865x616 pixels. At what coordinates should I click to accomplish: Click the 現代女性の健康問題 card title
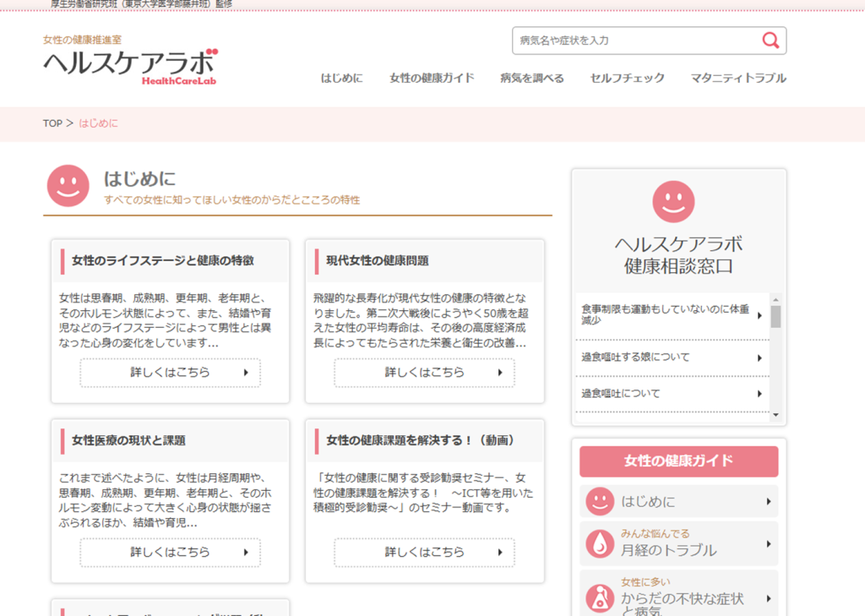[378, 260]
